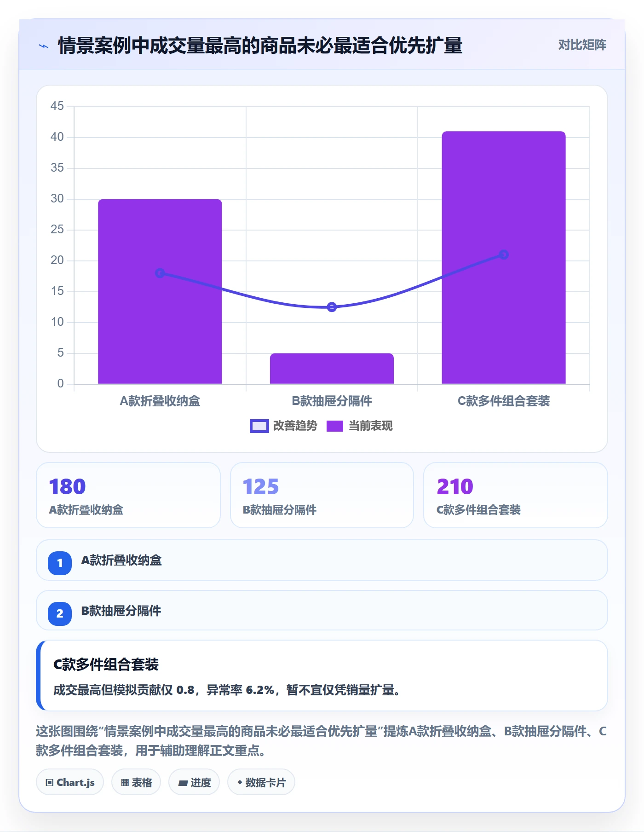Click the number 1 badge

coord(60,563)
